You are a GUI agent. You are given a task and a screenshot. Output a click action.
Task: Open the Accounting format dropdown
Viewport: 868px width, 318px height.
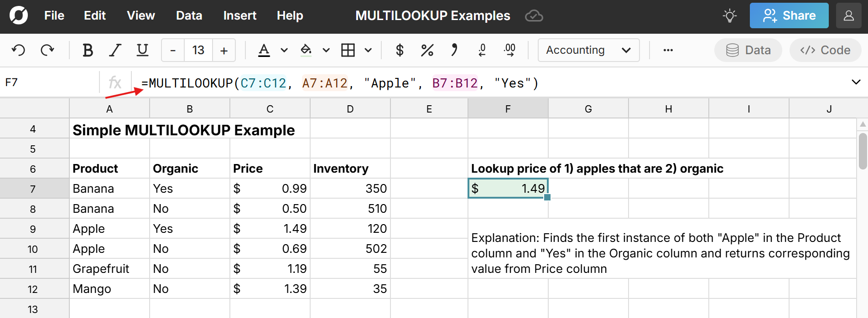588,50
